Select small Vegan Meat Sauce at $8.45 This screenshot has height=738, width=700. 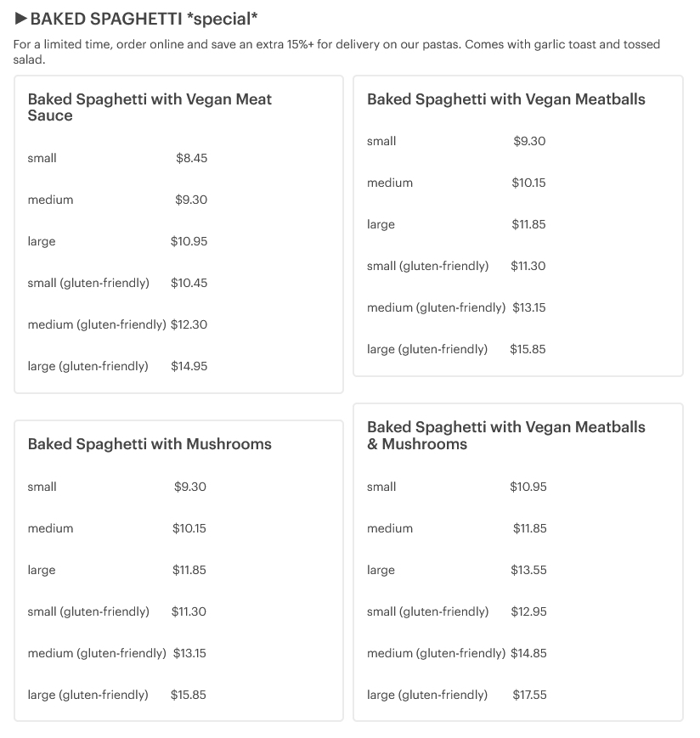[117, 158]
